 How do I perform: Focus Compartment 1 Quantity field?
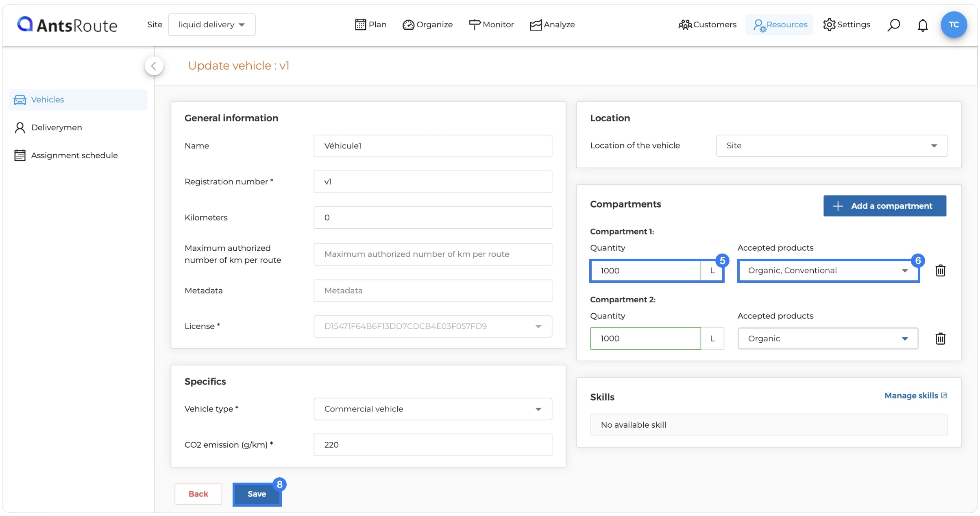645,271
